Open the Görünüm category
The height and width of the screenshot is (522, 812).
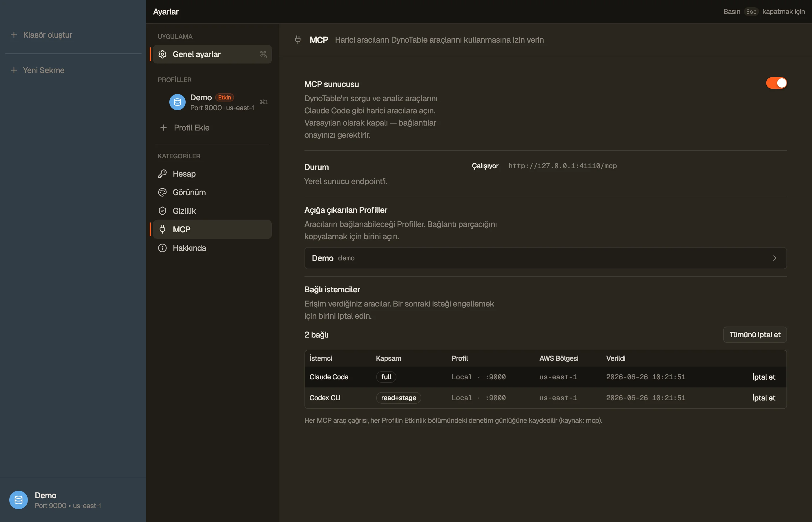coord(212,193)
